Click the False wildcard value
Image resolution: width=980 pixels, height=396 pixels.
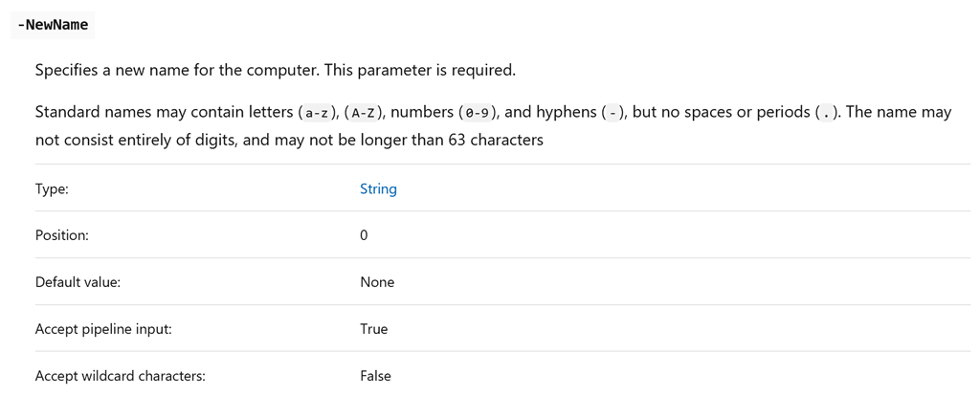coord(375,376)
